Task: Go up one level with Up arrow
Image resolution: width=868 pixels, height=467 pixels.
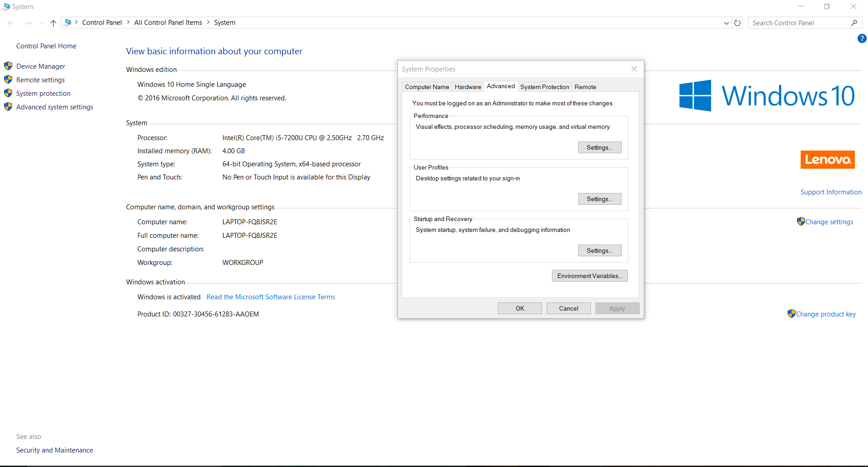Action: (x=53, y=23)
